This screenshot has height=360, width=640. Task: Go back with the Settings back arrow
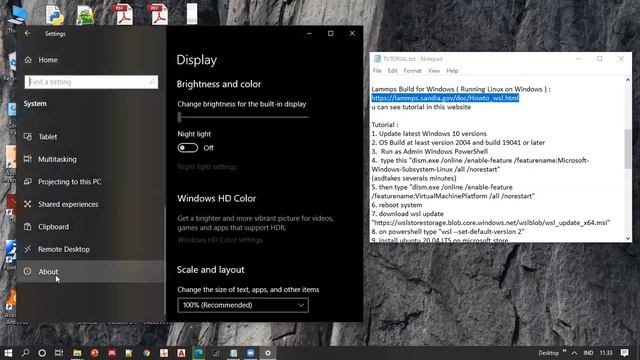[x=27, y=33]
